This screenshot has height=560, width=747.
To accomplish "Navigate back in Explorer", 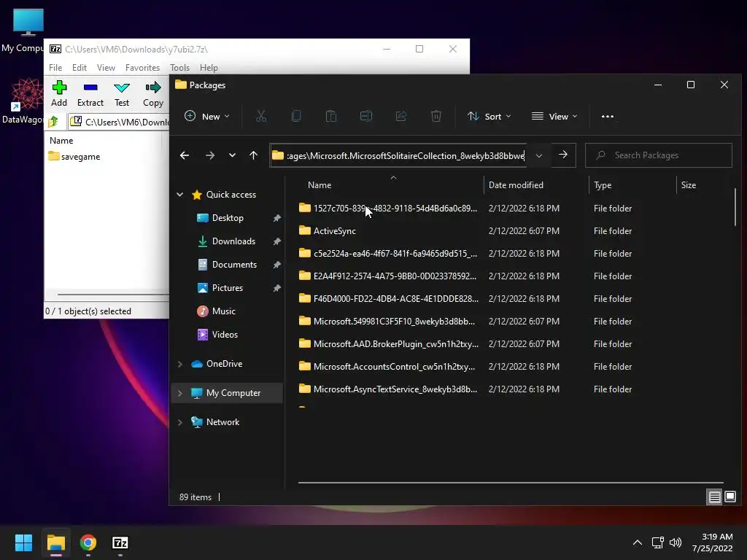I will point(185,155).
